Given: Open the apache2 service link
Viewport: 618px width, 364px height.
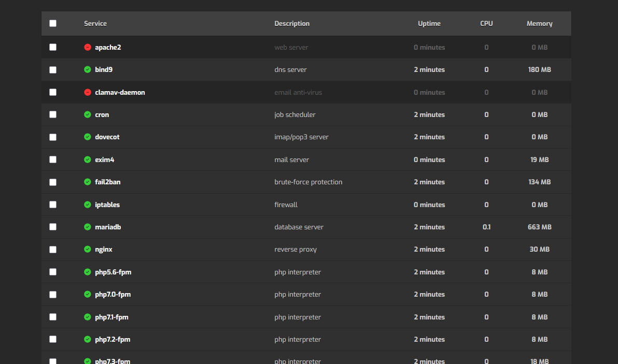Looking at the screenshot, I should click(108, 48).
